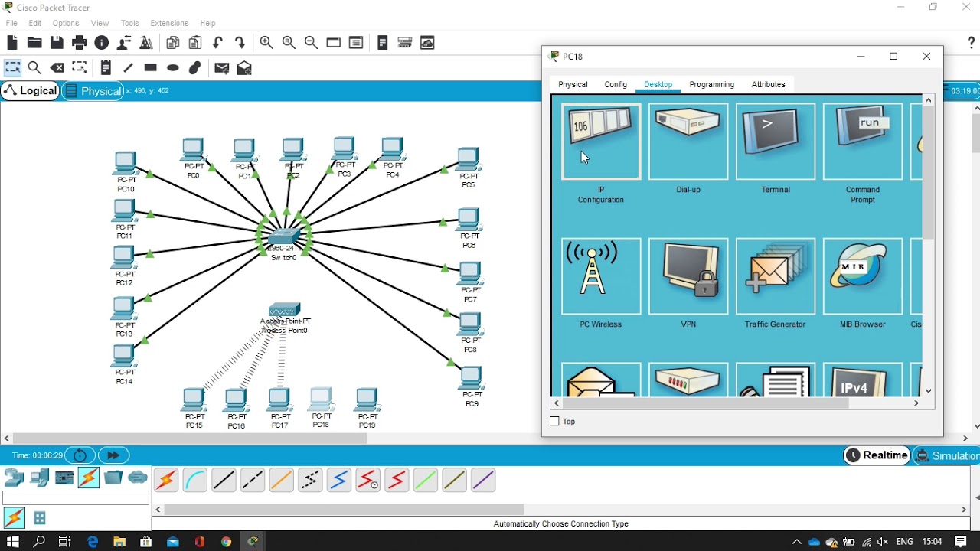Open the VPN application

pyautogui.click(x=688, y=276)
